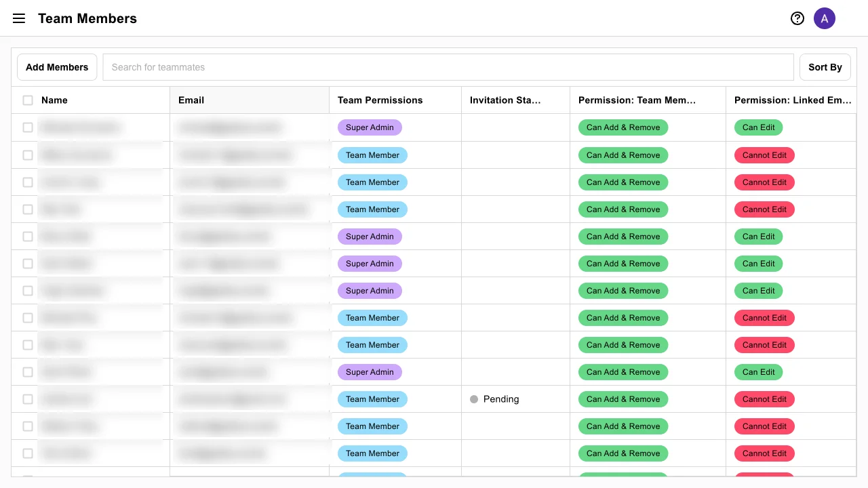
Task: Toggle the select-all checkbox in table header
Action: (28, 100)
